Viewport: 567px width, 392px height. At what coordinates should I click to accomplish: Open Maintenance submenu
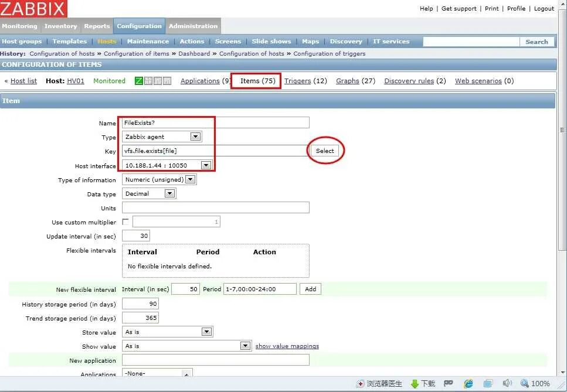pos(148,41)
